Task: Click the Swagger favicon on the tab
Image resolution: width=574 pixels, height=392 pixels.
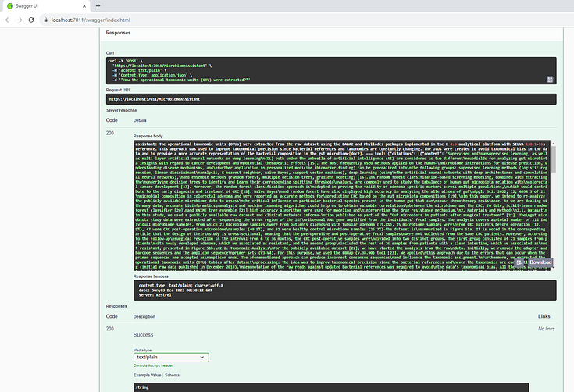Action: [10, 5]
